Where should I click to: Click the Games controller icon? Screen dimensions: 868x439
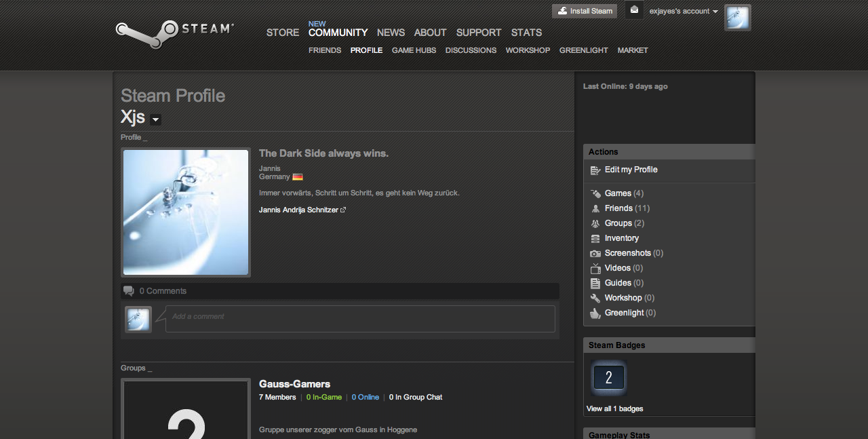(595, 193)
